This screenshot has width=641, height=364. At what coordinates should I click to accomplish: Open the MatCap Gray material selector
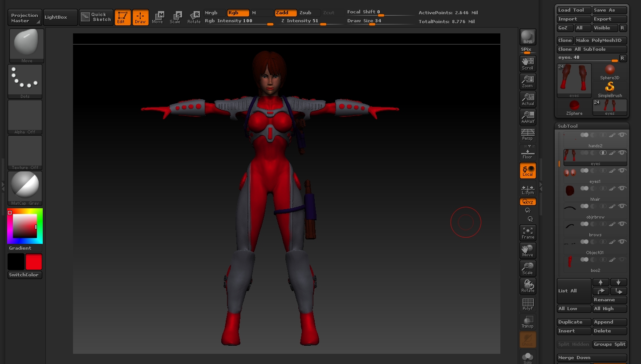(25, 188)
